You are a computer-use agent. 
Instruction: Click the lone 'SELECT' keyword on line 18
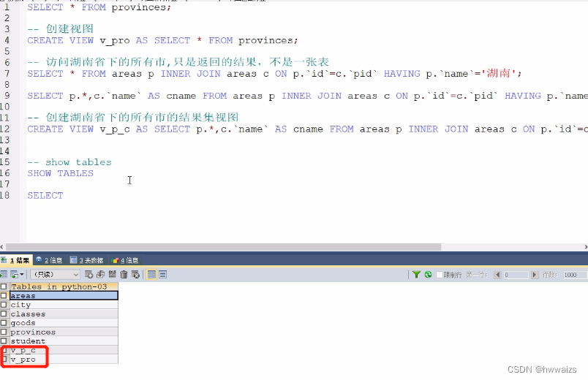pyautogui.click(x=45, y=196)
